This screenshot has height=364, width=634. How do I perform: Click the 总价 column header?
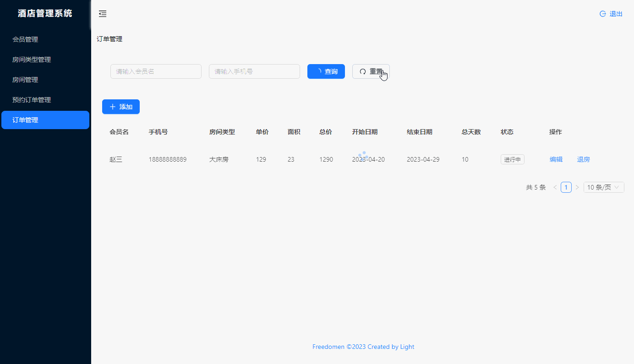326,132
